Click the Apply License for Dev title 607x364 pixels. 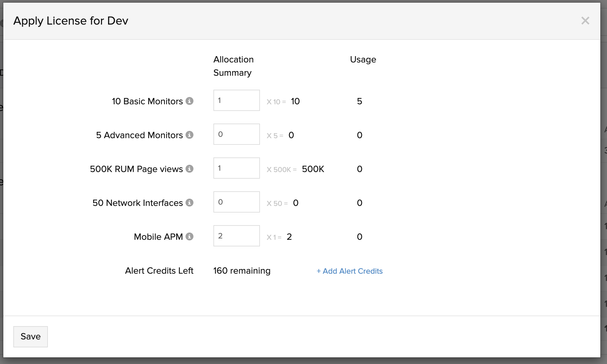click(x=71, y=21)
